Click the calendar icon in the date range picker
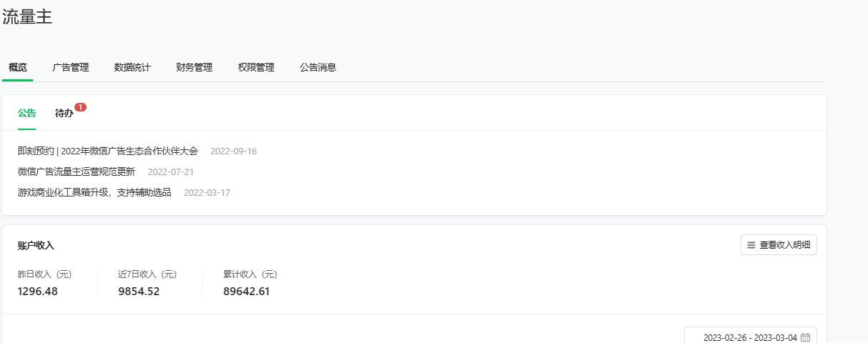Viewport: 868px width, 343px height. (x=805, y=337)
